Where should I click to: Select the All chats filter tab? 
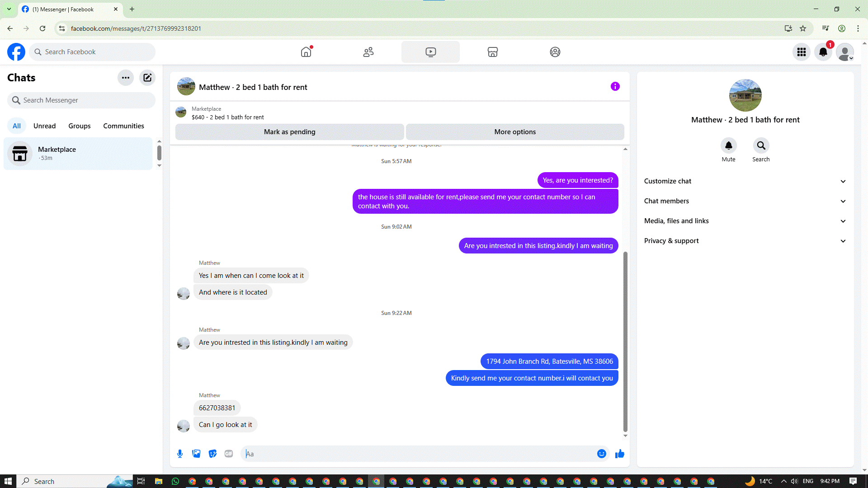[17, 126]
